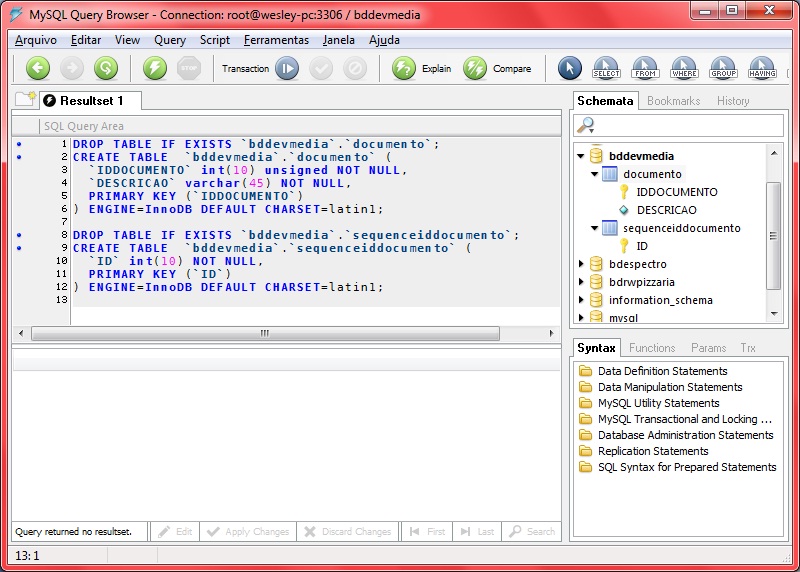This screenshot has height=572, width=800.
Task: Click the Compare query icon
Action: 475,68
